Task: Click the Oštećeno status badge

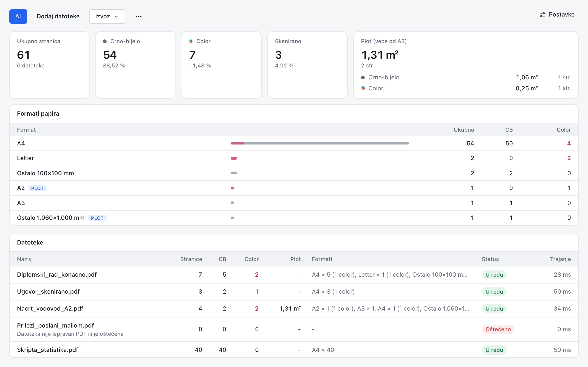Action: click(498, 329)
